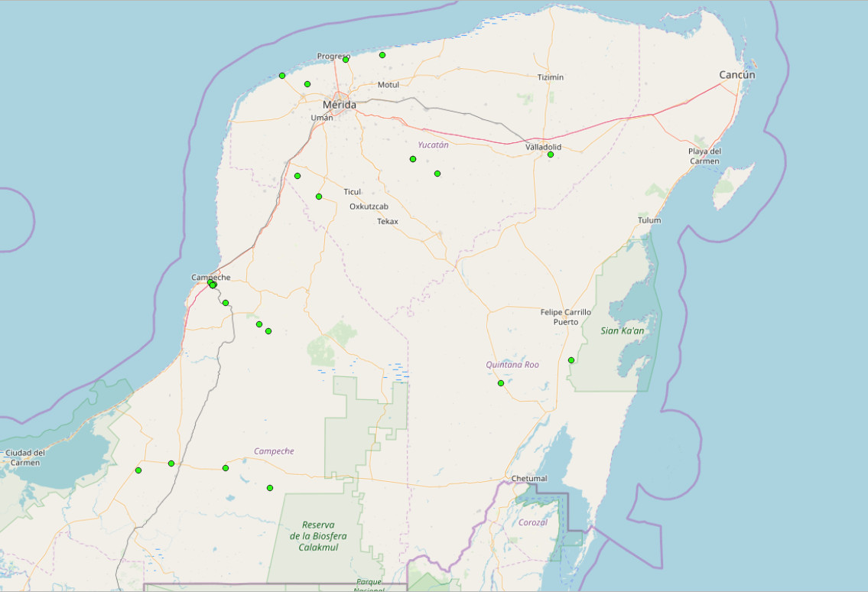This screenshot has width=868, height=592.
Task: Click the Ticul town label
Action: click(x=352, y=192)
